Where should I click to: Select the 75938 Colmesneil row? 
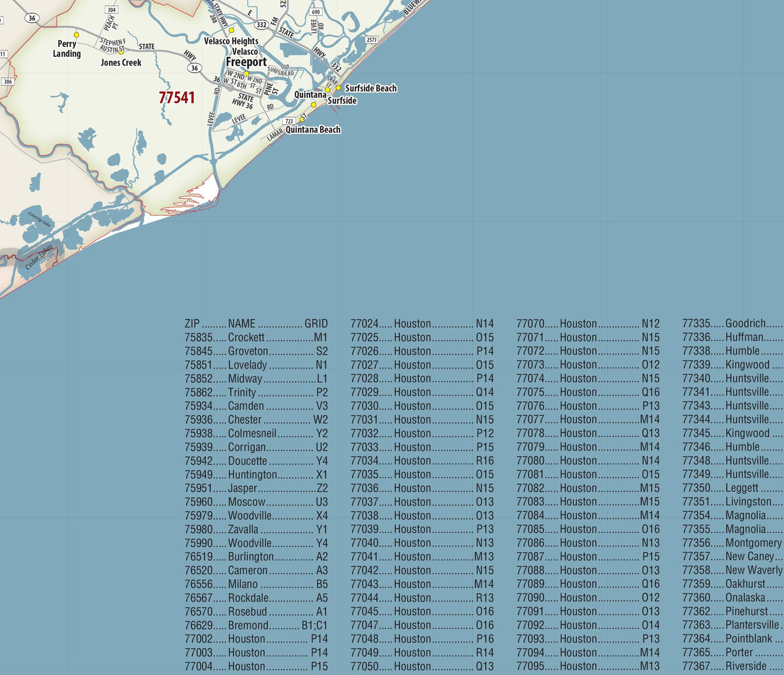pos(256,433)
